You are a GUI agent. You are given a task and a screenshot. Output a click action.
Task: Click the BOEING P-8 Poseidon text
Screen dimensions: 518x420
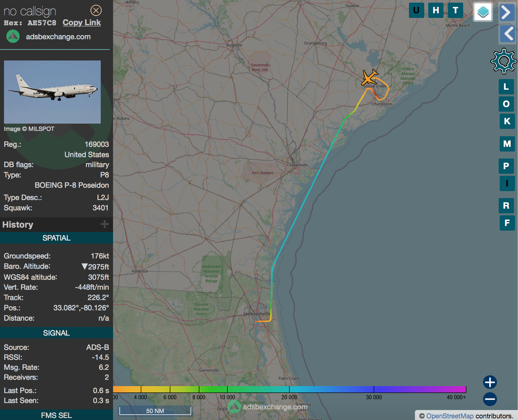point(72,185)
